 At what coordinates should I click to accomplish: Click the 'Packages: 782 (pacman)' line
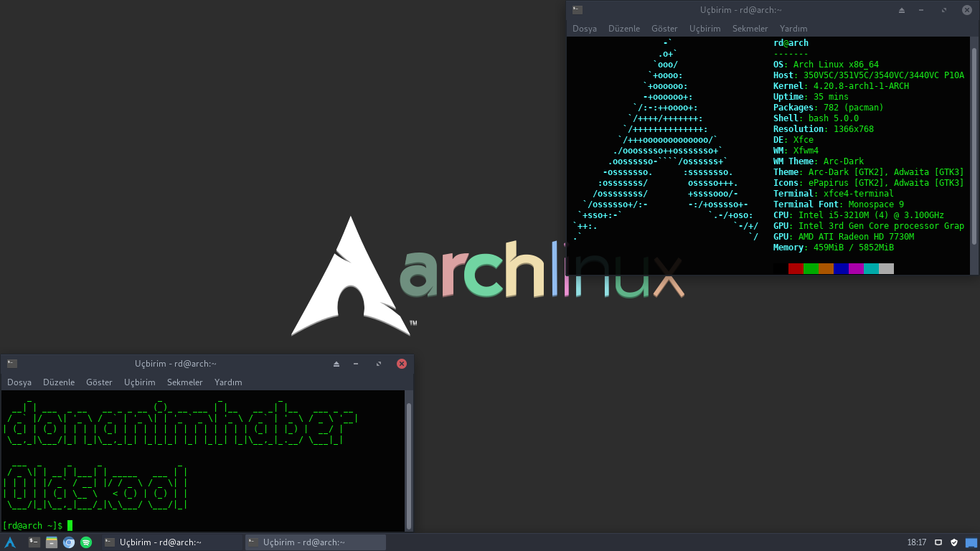coord(829,108)
